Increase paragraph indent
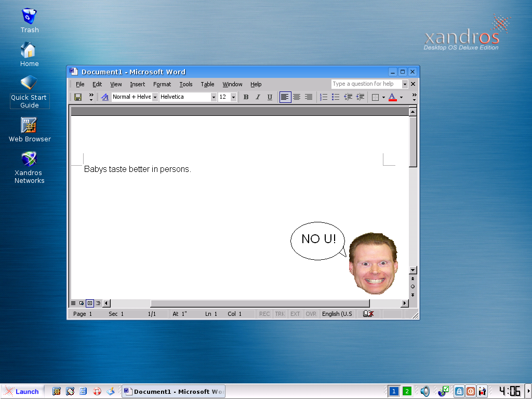The image size is (532, 399). 360,97
